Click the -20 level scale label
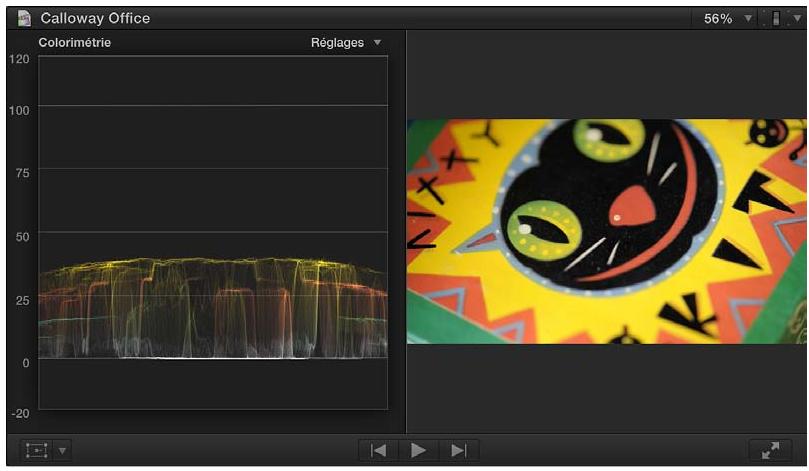Screen dimensions: 809x471 (x=20, y=413)
